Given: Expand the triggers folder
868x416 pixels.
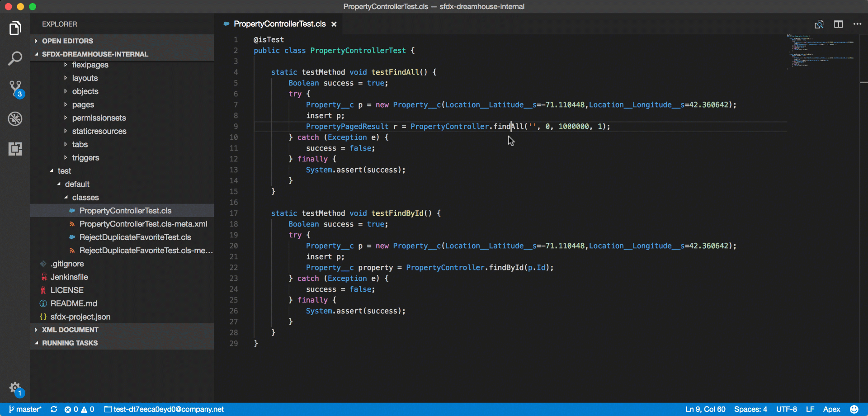Looking at the screenshot, I should [x=85, y=157].
